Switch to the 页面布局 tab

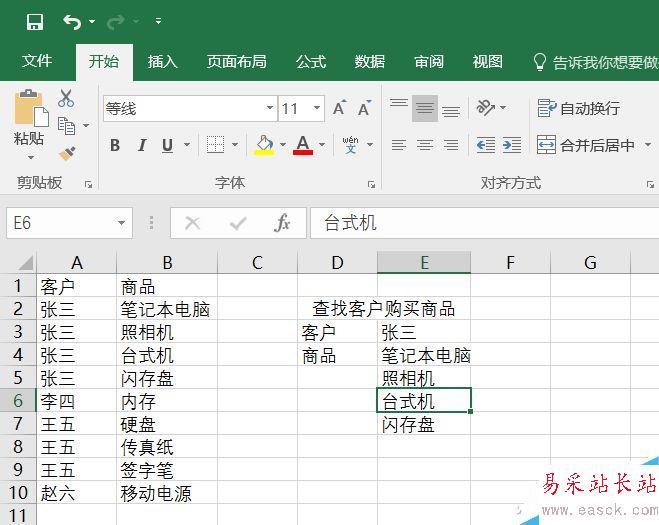[x=236, y=61]
